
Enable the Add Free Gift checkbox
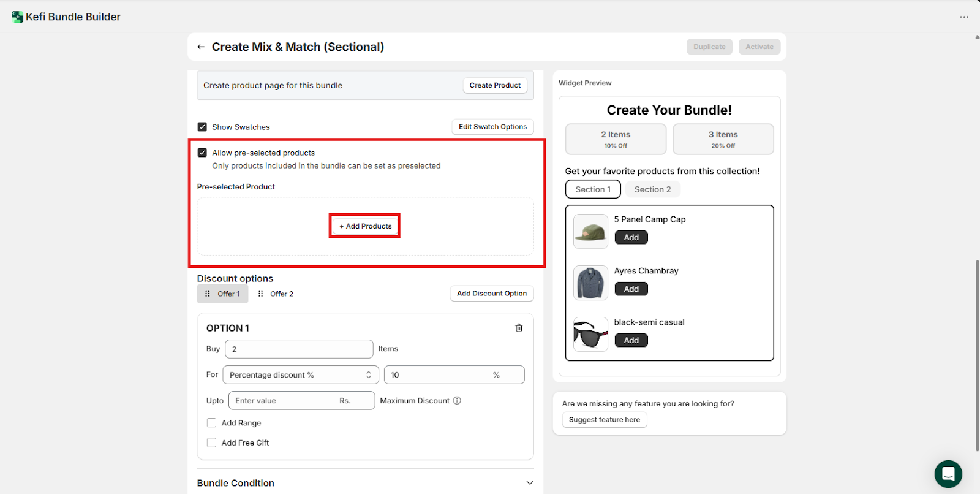click(x=212, y=443)
